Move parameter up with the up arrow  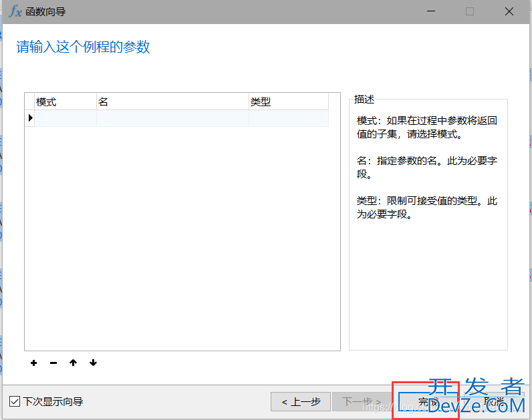73,363
